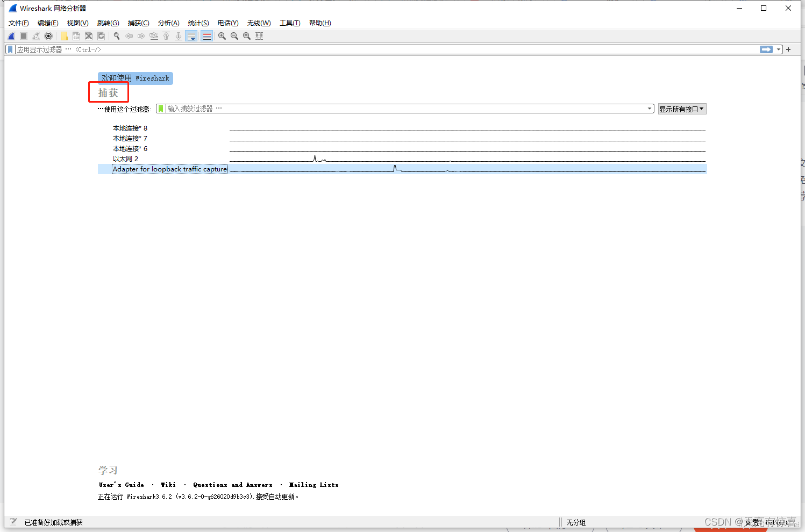Select interface 本地连接* 6
This screenshot has height=532, width=805.
(130, 149)
